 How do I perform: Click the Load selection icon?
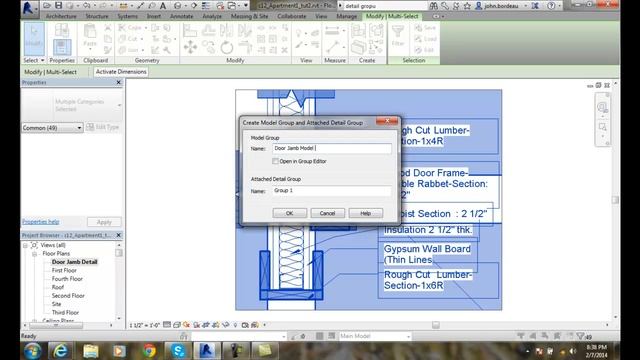[x=425, y=39]
